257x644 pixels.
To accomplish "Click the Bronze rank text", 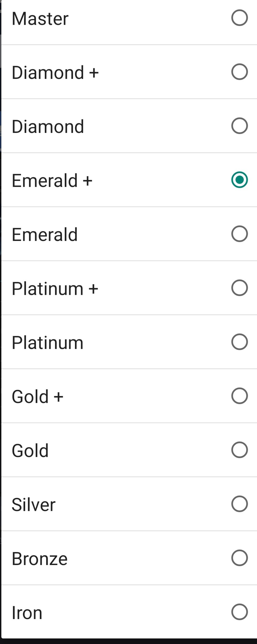I will click(x=40, y=559).
